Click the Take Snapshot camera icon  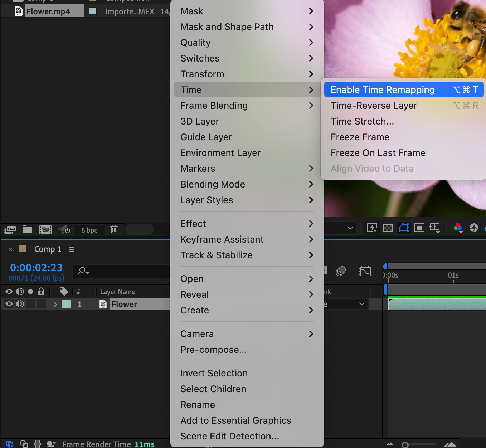pos(473,228)
